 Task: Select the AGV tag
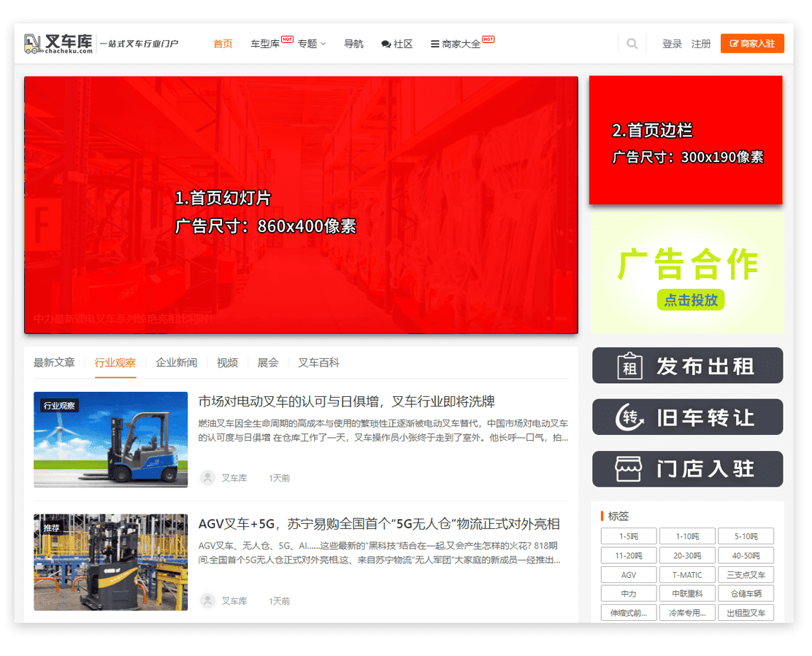[x=629, y=574]
